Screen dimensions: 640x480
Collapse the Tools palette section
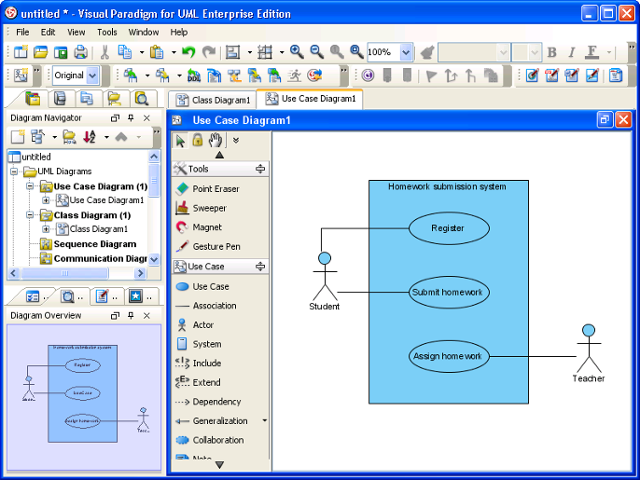click(x=260, y=169)
